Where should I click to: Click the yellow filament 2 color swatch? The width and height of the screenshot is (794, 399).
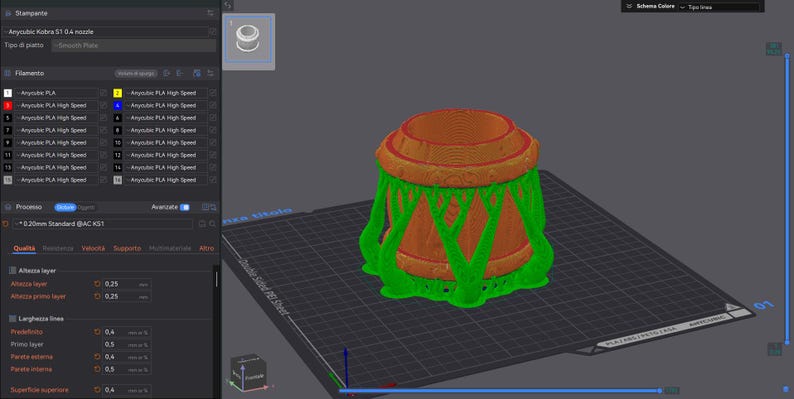point(117,93)
